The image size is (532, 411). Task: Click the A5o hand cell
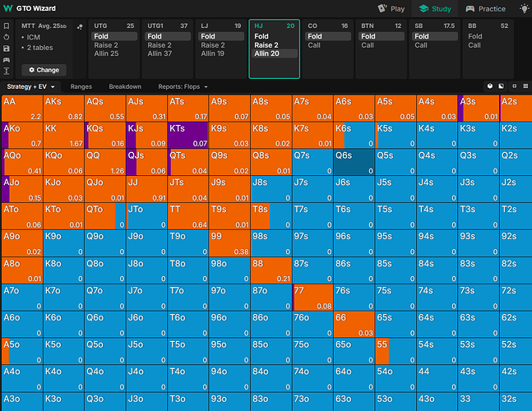22,351
